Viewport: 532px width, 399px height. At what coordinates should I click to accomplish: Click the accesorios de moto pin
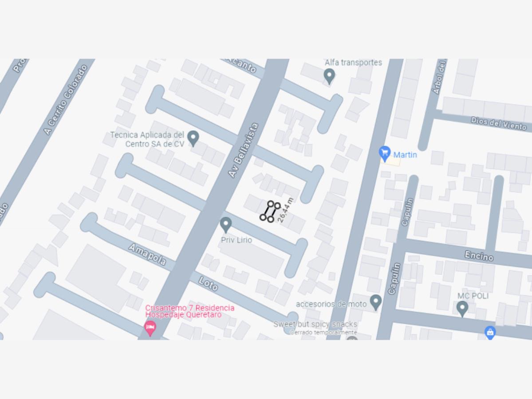(x=375, y=302)
